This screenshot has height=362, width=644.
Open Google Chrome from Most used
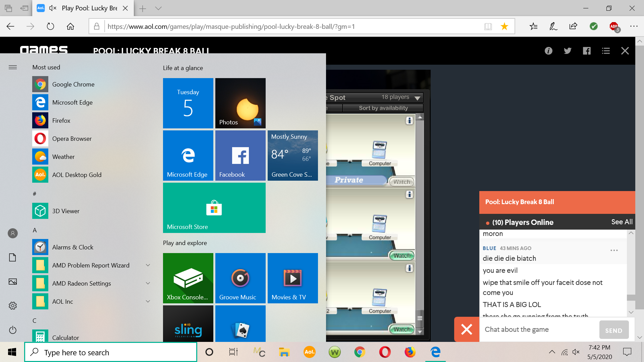73,84
